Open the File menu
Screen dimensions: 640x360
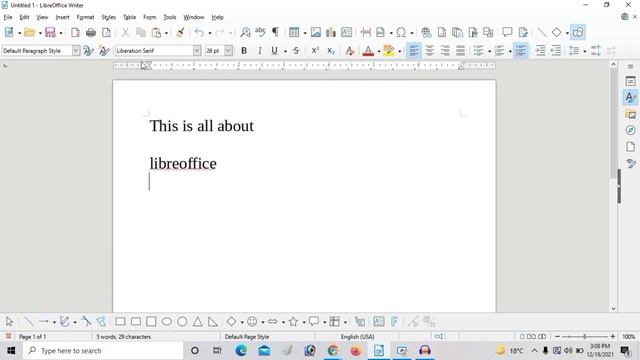tap(8, 17)
